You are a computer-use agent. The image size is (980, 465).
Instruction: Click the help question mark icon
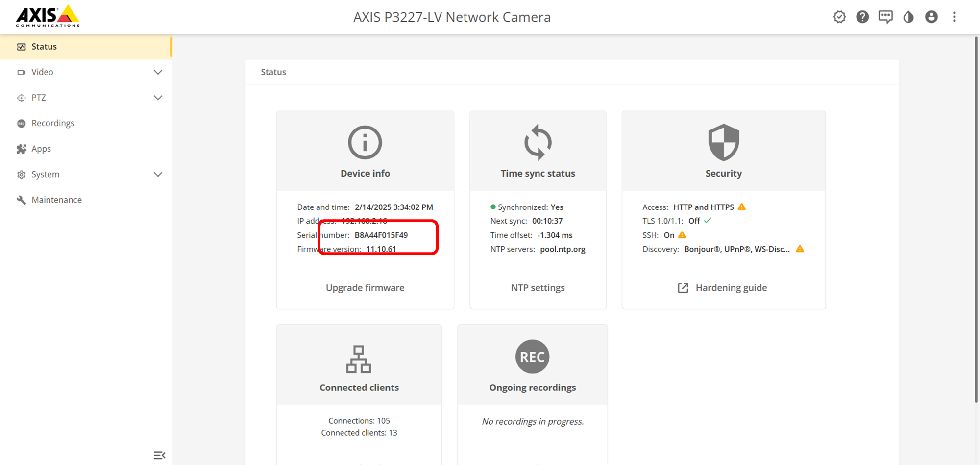click(862, 17)
